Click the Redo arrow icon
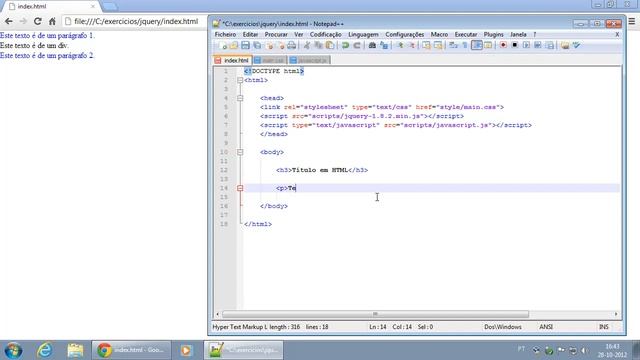The image size is (640, 360). 356,45
